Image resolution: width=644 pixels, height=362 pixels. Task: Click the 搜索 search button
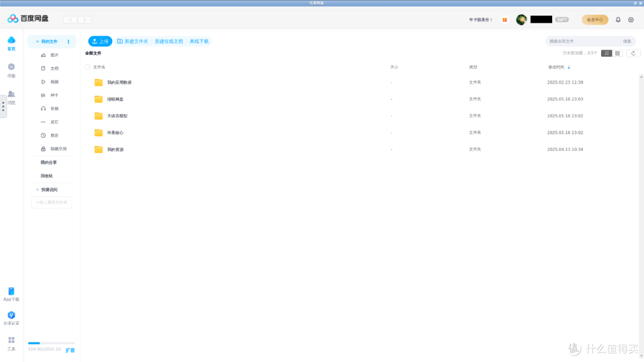coord(627,42)
